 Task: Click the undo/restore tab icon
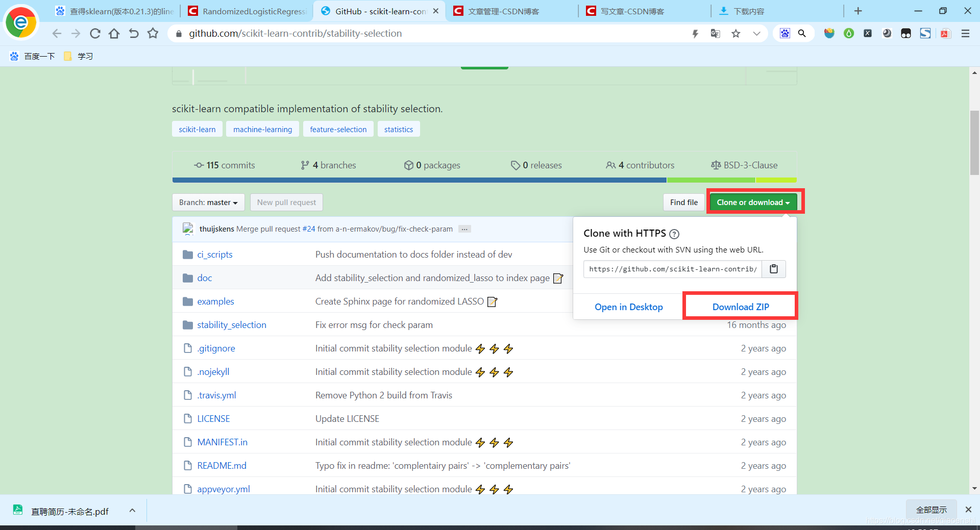coord(134,34)
